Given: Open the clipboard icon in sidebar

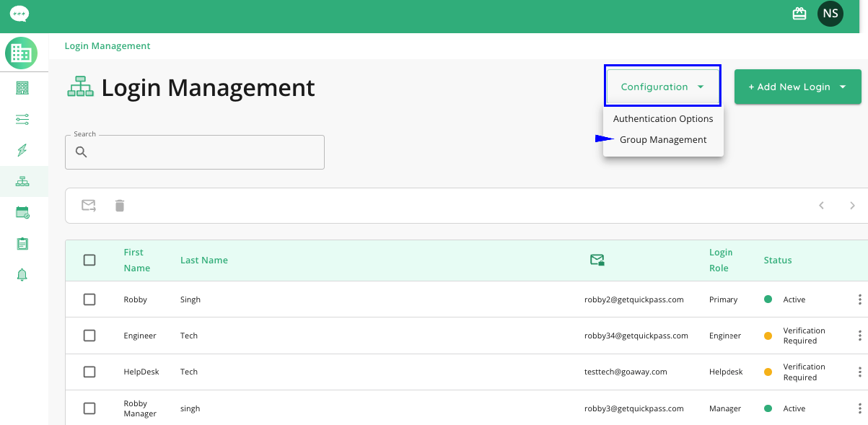Looking at the screenshot, I should click(x=22, y=243).
